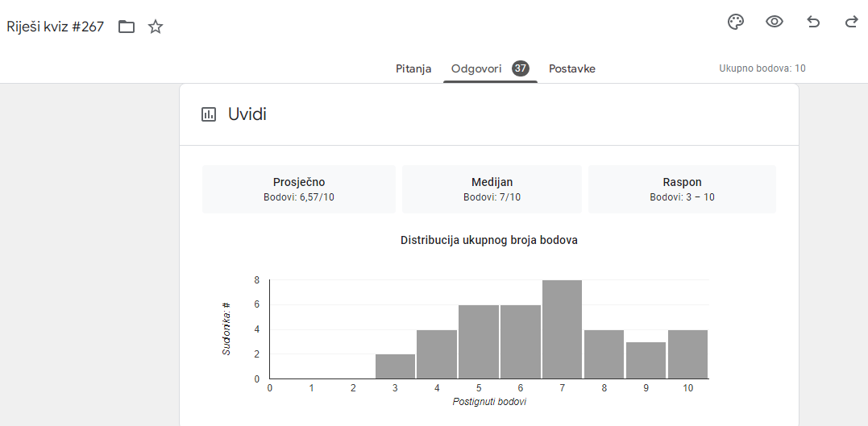868x426 pixels.
Task: Click the histogram bar for score 4
Action: [x=437, y=354]
